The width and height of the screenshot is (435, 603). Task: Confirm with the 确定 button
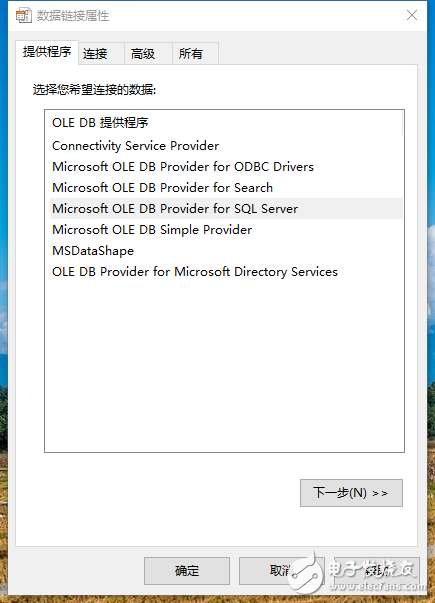coord(187,571)
